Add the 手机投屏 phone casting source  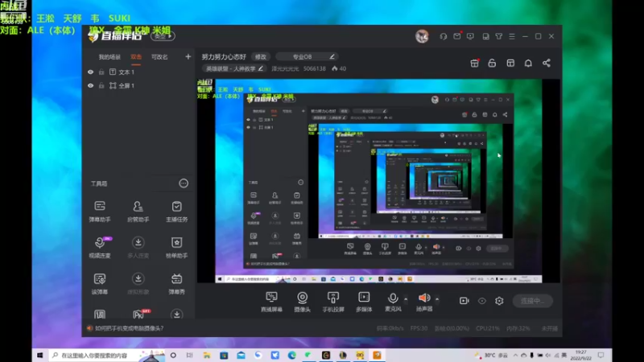(x=333, y=302)
